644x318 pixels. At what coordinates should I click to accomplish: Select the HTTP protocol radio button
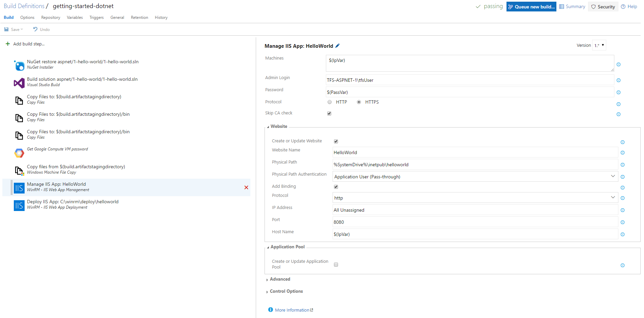tap(330, 102)
